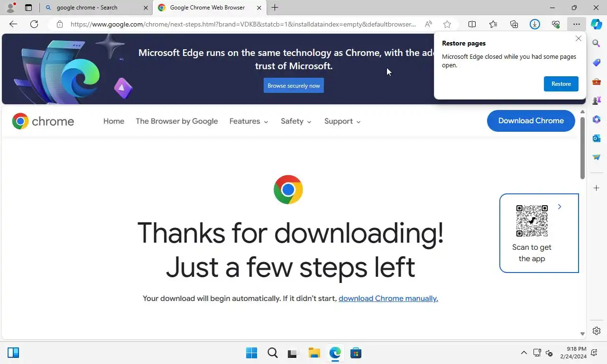607x364 pixels.
Task: Open Edge Settings and more menu
Action: point(576,24)
